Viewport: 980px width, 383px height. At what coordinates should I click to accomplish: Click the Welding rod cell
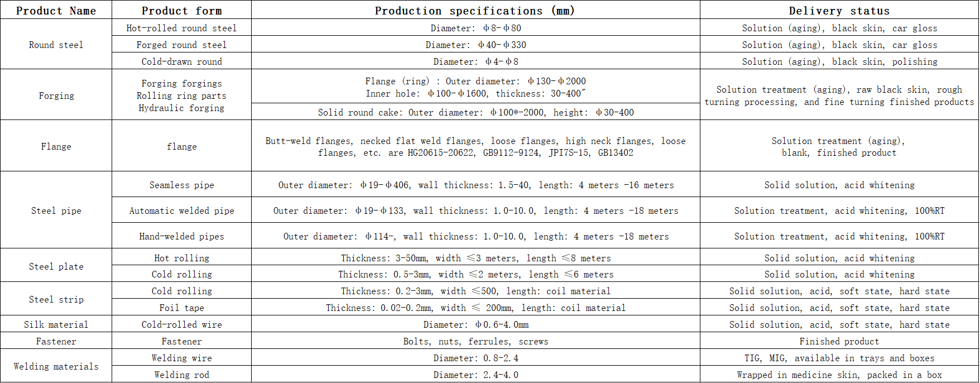click(181, 375)
